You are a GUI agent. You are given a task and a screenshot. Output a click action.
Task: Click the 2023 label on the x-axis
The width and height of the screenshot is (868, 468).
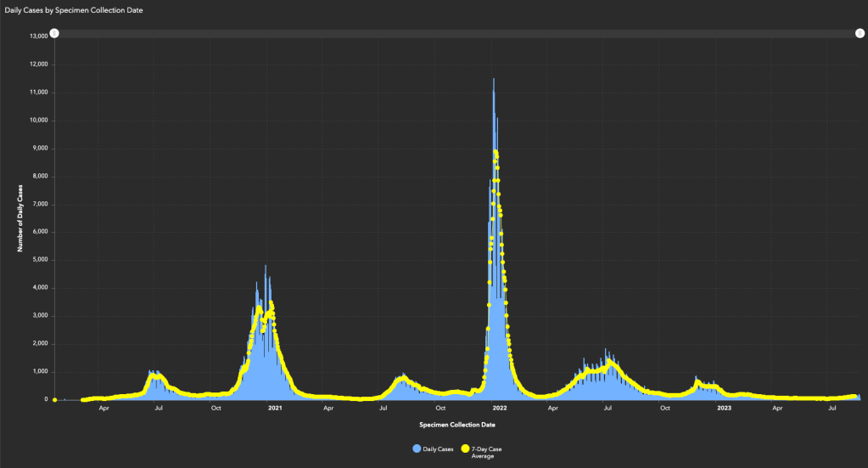(724, 409)
